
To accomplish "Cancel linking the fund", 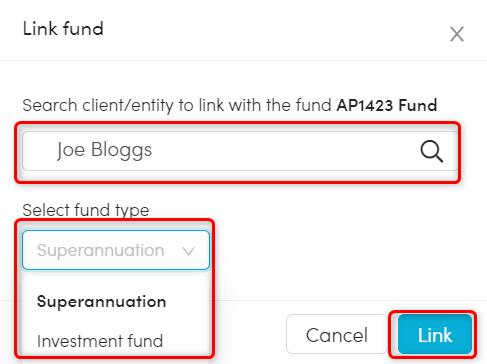I will coord(337,334).
